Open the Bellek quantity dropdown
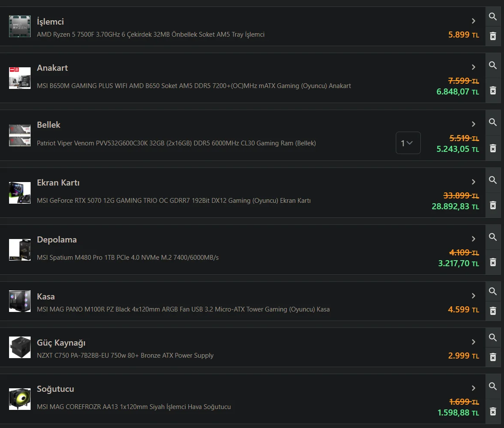Viewport: 504px width, 428px height. (408, 143)
